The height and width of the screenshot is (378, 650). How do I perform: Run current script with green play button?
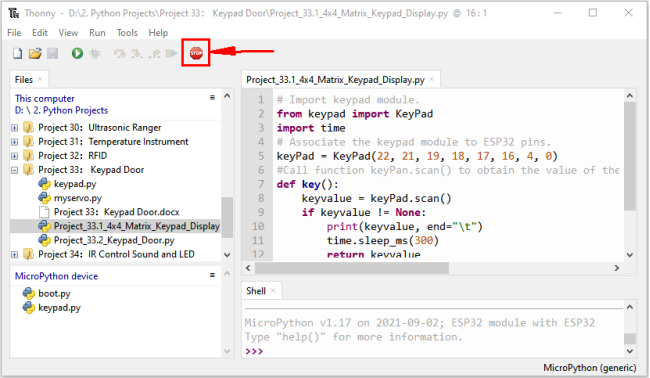tap(77, 53)
